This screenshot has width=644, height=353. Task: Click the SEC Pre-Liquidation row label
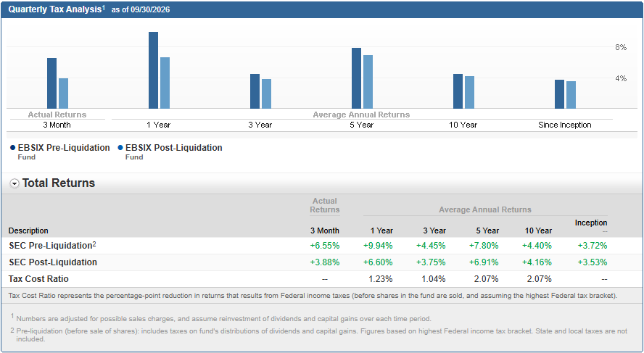coord(50,246)
